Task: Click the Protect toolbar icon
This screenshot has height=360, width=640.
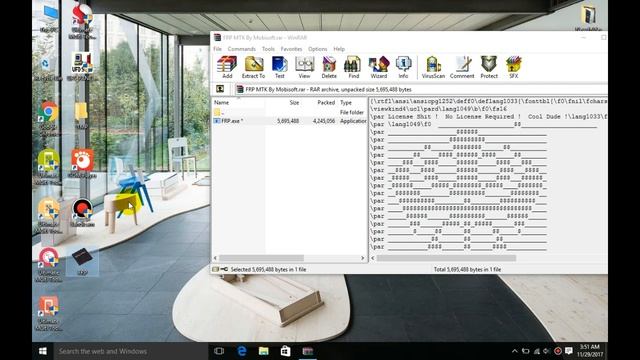Action: [489, 67]
